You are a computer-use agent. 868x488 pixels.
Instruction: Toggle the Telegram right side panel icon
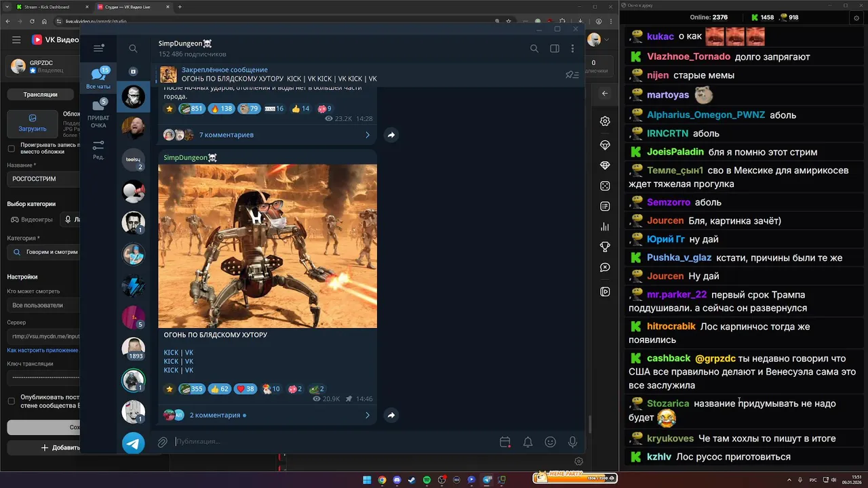tap(555, 49)
